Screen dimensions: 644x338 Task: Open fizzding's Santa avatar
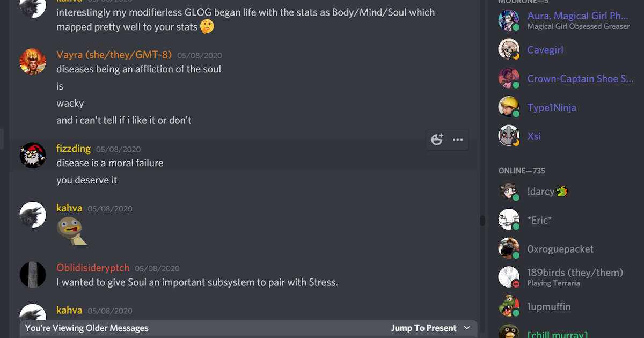coord(33,156)
